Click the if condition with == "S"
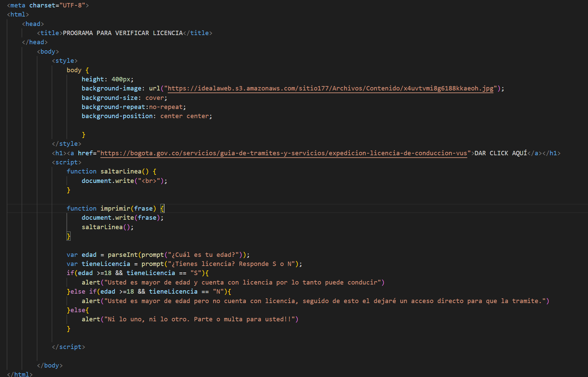588x377 pixels. click(x=138, y=273)
